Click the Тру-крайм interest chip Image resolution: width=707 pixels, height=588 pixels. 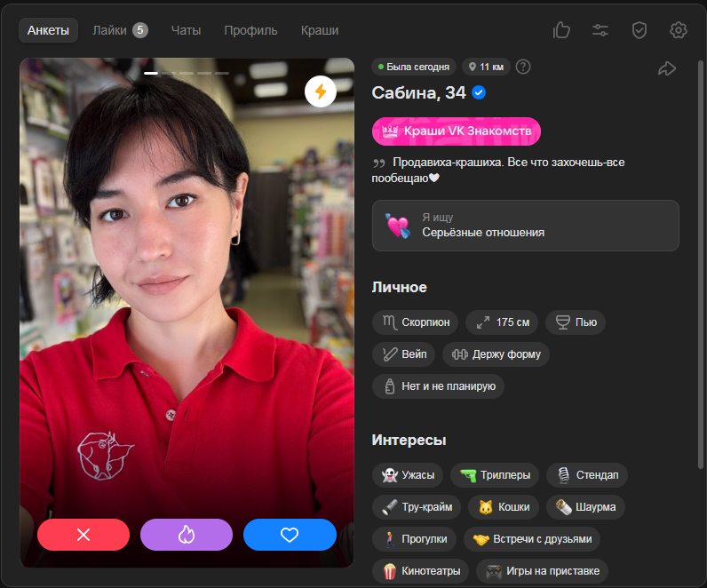pos(417,507)
